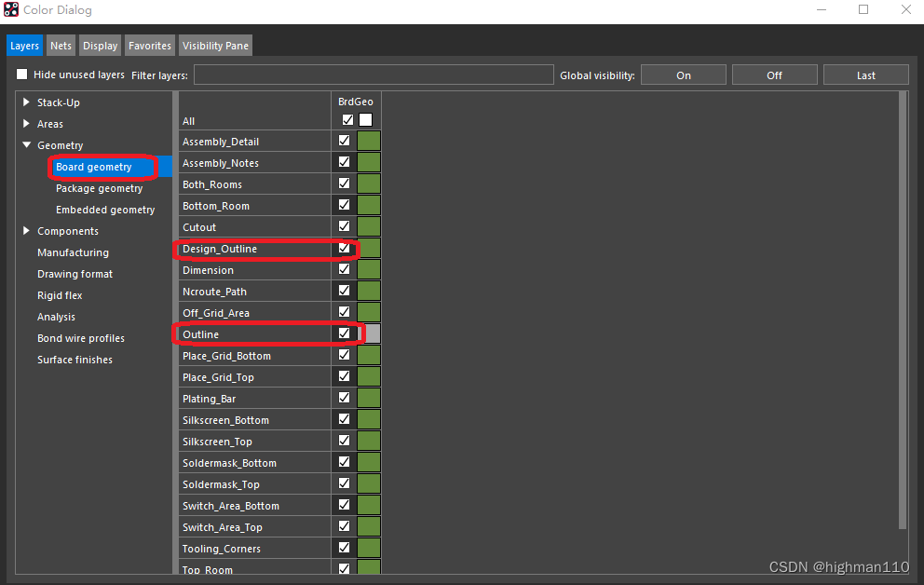Image resolution: width=924 pixels, height=585 pixels.
Task: Click the global visibility On button
Action: pos(683,75)
